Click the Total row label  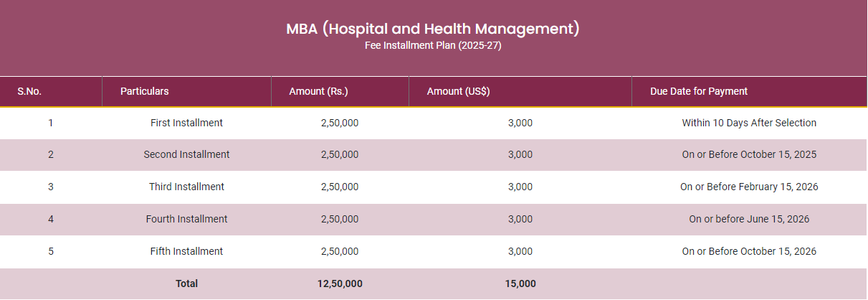tap(186, 283)
